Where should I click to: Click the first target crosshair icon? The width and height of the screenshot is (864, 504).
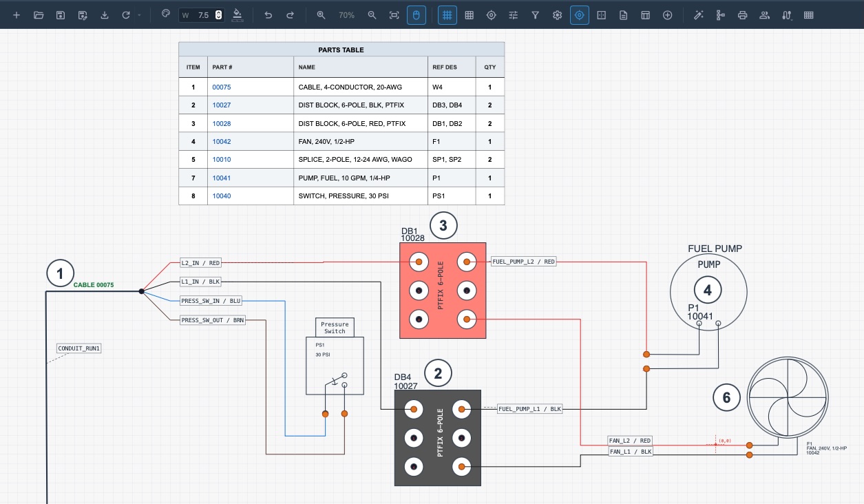[492, 15]
